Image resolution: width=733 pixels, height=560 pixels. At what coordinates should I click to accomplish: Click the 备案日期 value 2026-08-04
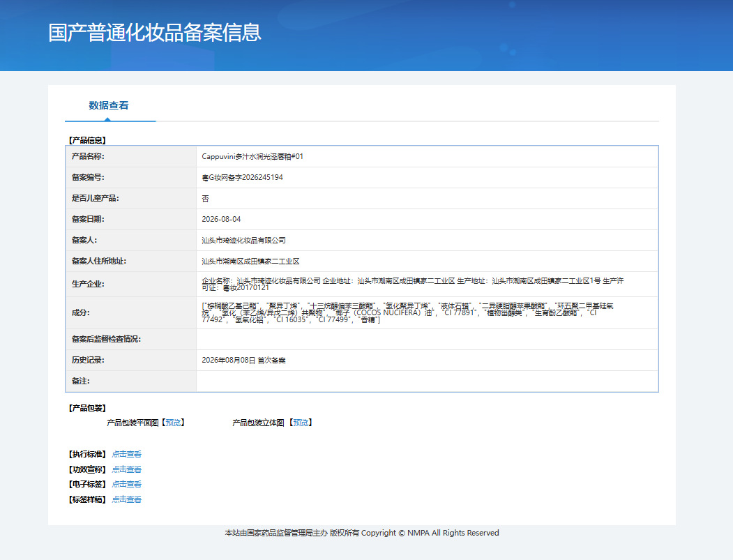221,219
